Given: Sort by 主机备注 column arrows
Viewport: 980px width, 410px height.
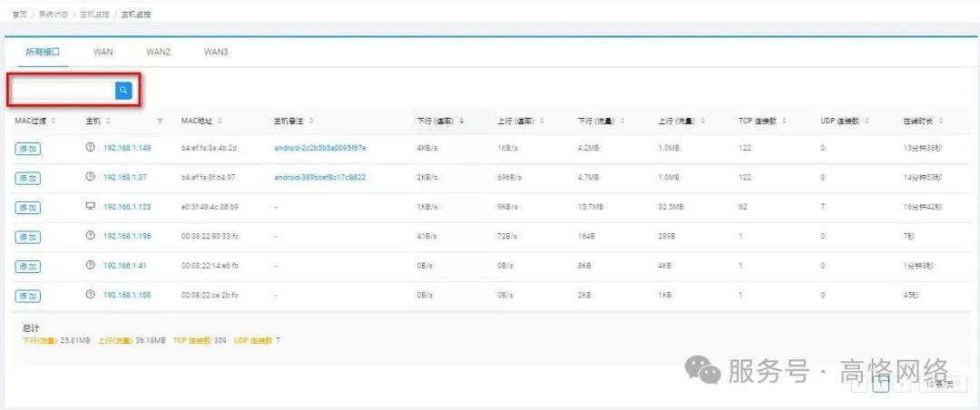Looking at the screenshot, I should pos(312,121).
